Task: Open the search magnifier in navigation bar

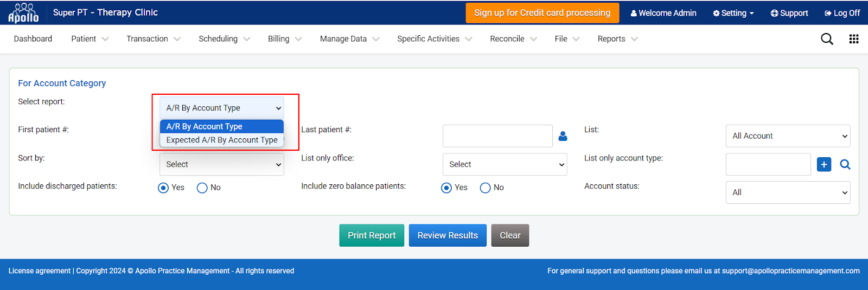Action: pyautogui.click(x=827, y=39)
